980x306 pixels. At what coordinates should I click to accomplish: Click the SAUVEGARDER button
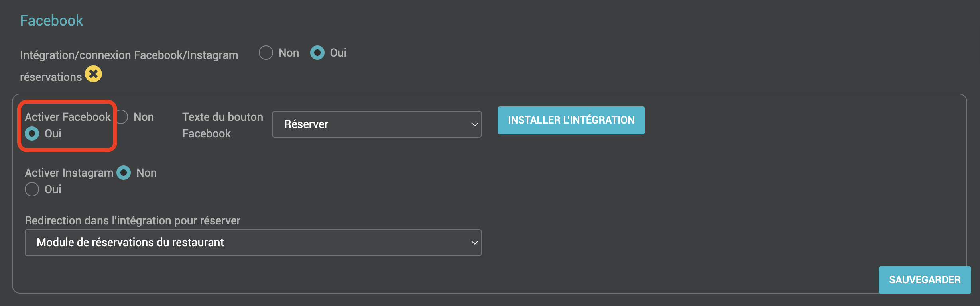925,280
